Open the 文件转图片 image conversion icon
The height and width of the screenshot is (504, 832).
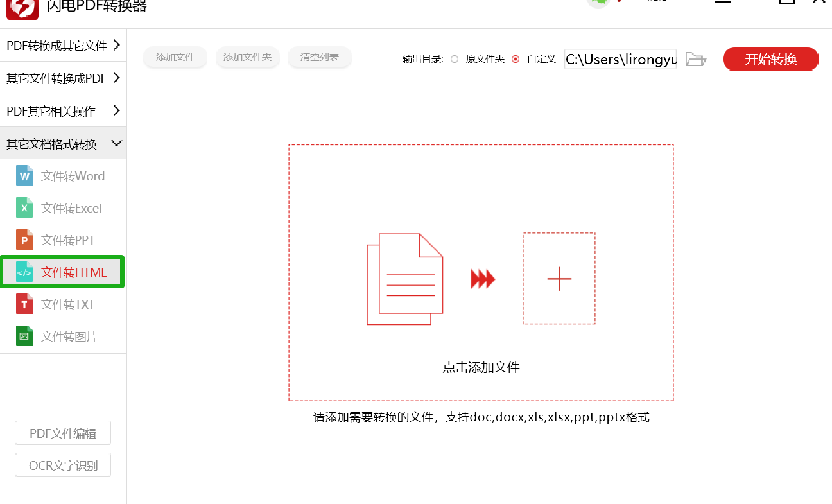click(24, 336)
